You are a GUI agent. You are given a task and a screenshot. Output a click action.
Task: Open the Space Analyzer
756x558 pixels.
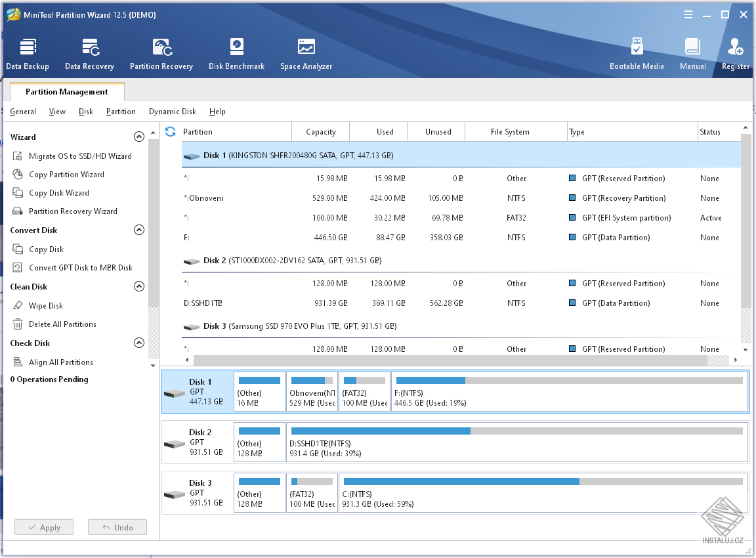pyautogui.click(x=306, y=54)
